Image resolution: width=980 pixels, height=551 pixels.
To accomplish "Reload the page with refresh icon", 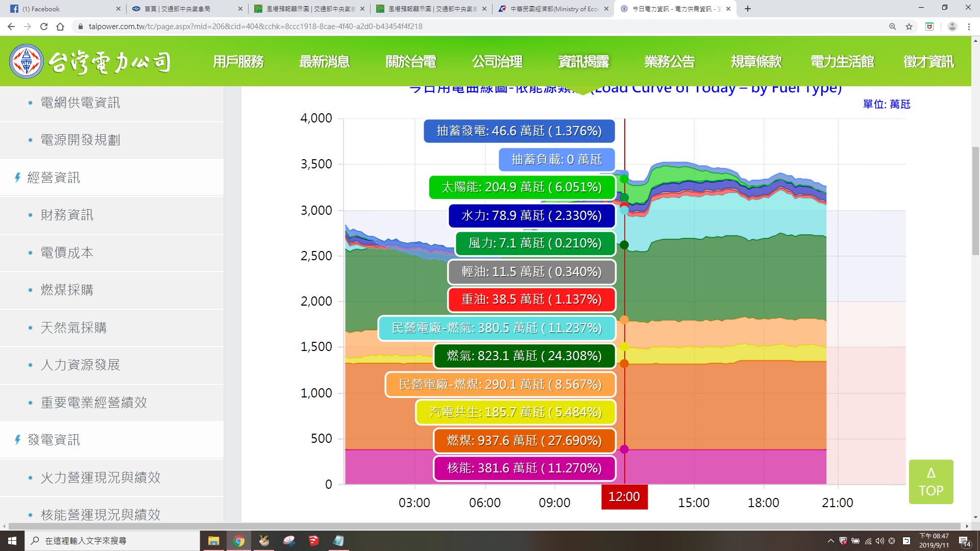I will pyautogui.click(x=44, y=27).
